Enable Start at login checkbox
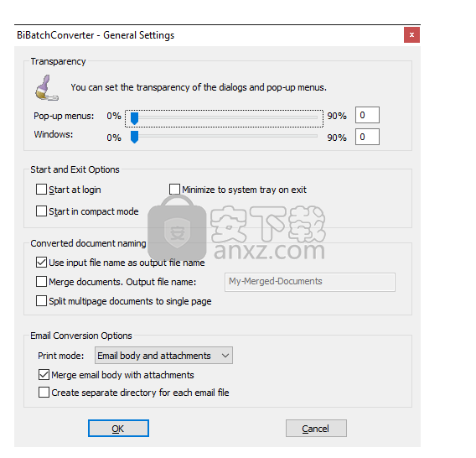 (x=41, y=189)
